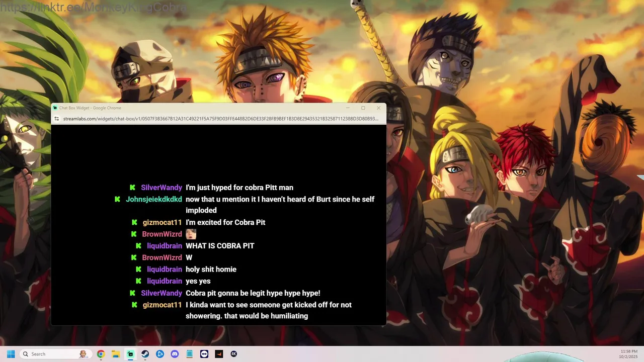
Task: Click the streamlabs.com URL in the address bar
Action: coord(221,119)
